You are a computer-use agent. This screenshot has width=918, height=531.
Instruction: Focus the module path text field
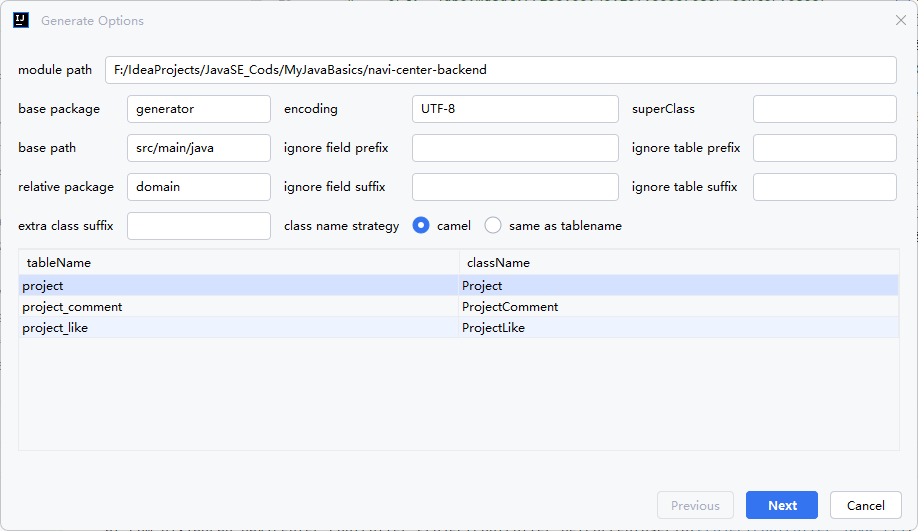[x=500, y=70]
